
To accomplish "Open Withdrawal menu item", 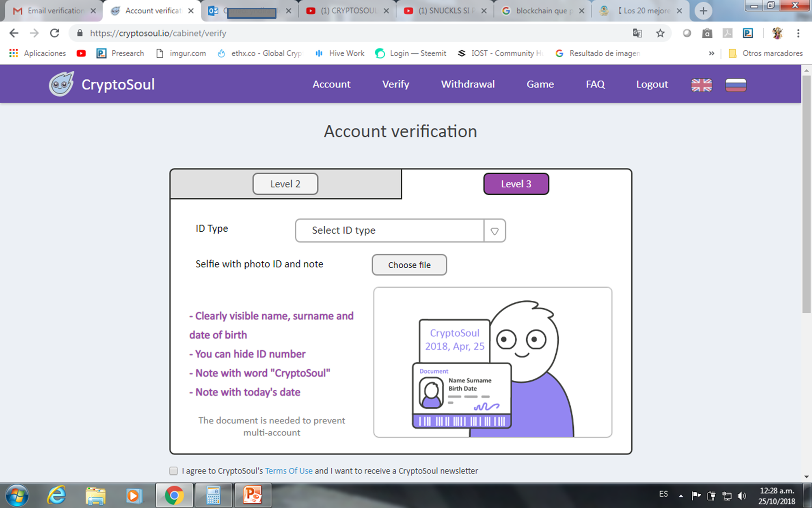I will pos(468,84).
